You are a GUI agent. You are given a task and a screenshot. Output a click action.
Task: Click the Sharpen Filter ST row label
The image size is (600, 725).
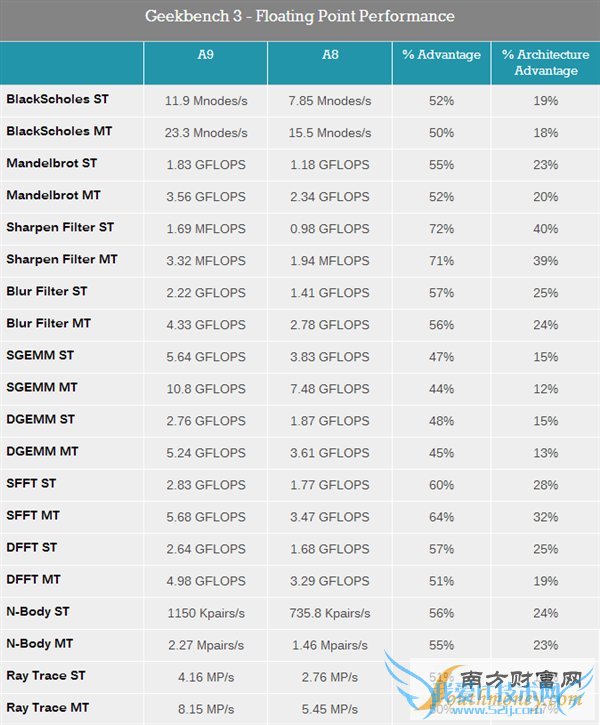60,227
